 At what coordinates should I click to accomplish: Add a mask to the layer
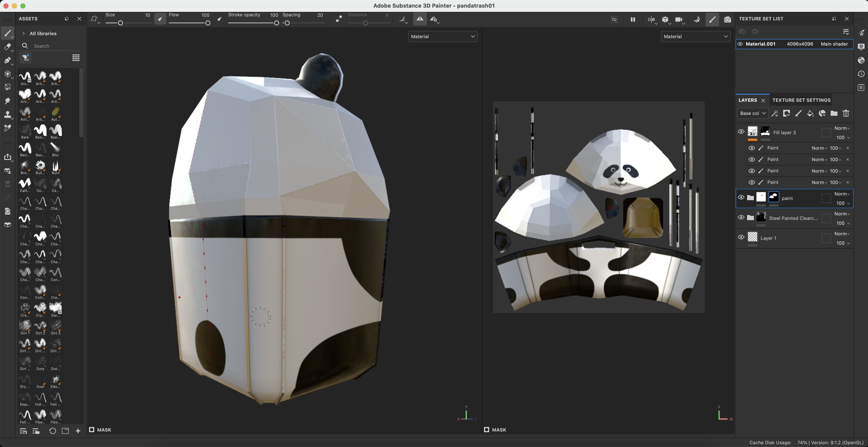tap(787, 113)
